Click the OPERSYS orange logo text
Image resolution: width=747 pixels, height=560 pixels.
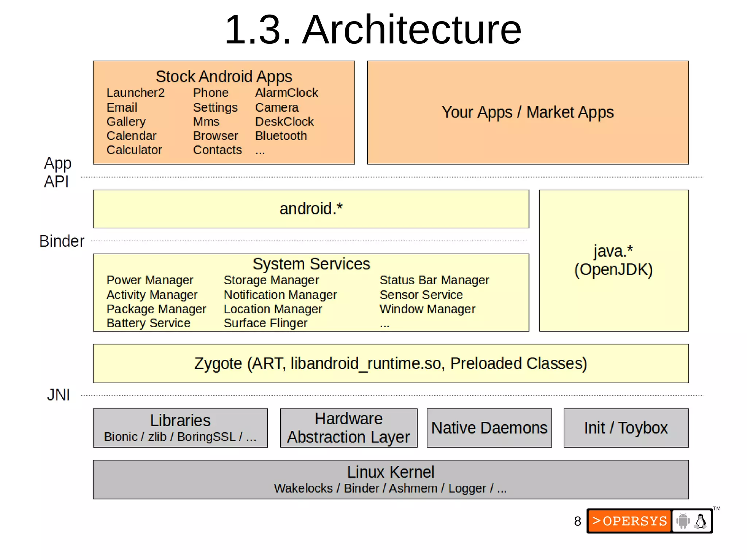click(630, 521)
